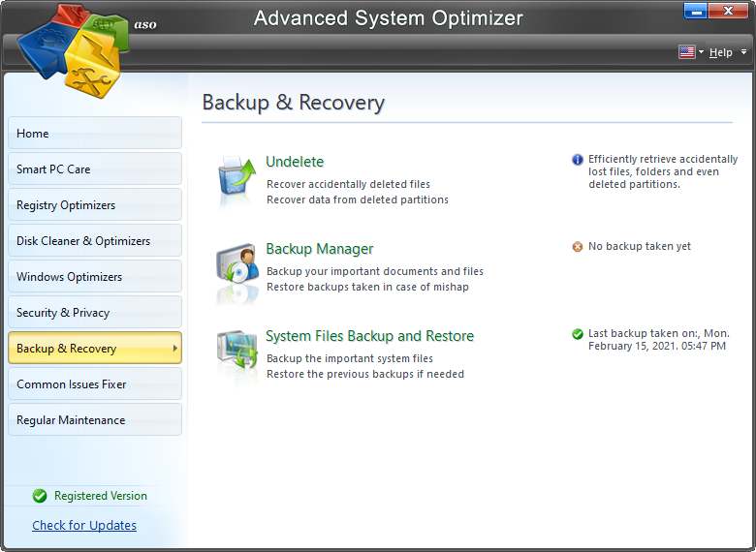
Task: Click 'Restore the previous backups if needed' text
Action: point(365,374)
